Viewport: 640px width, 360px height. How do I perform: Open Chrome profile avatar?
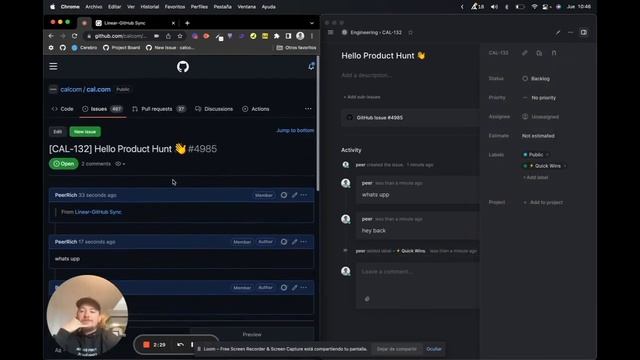tap(300, 36)
